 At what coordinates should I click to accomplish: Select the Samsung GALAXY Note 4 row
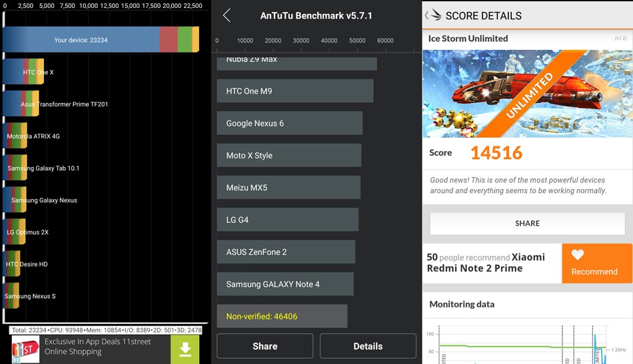tap(285, 284)
